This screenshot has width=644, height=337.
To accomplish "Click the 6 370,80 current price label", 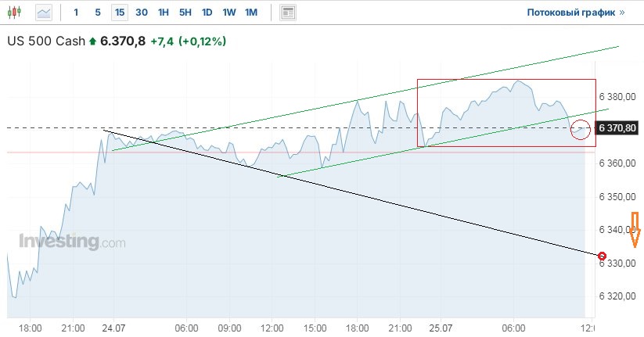I will click(617, 127).
